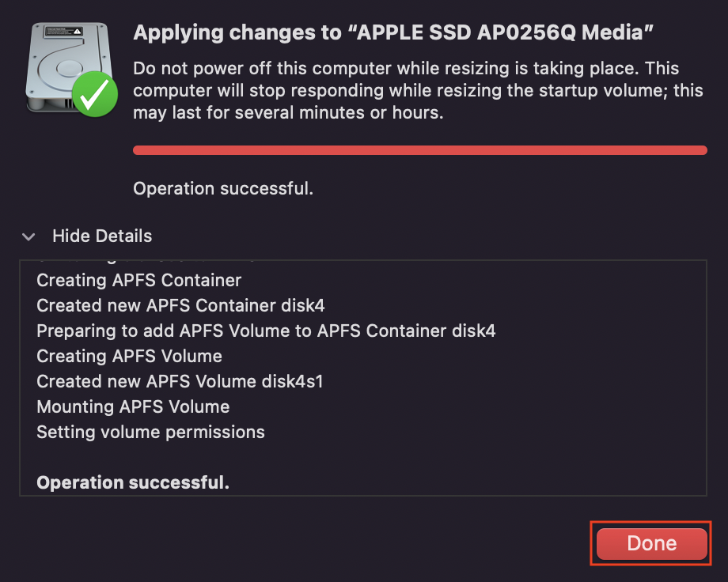Click the bold "Operation successful." line in the log

point(133,482)
